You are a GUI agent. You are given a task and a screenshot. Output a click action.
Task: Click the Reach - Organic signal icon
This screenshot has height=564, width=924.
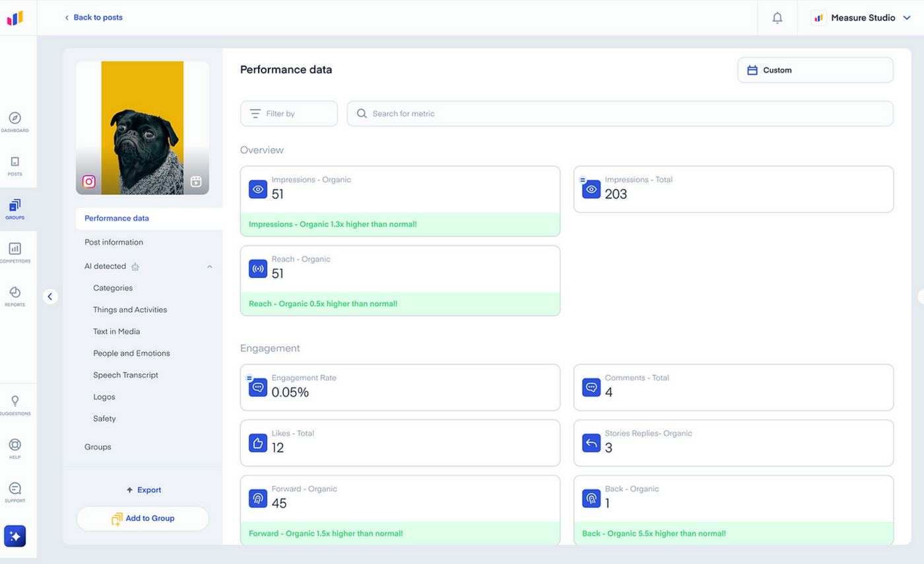[x=258, y=269]
